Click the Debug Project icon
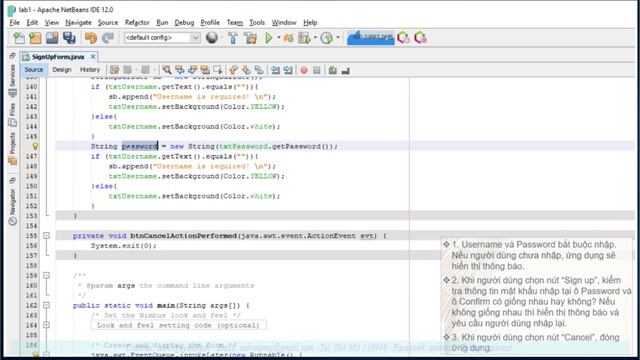 (289, 38)
